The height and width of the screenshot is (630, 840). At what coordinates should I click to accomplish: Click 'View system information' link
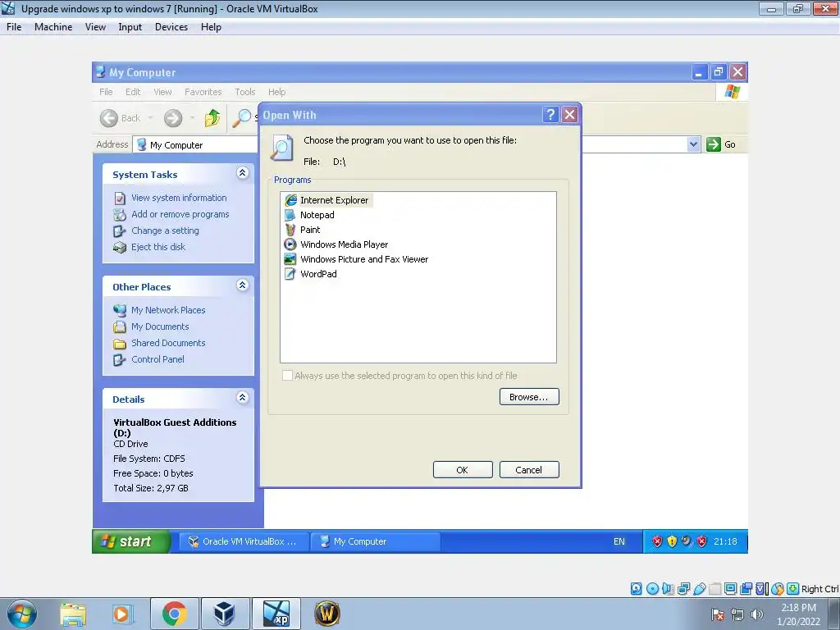(179, 198)
